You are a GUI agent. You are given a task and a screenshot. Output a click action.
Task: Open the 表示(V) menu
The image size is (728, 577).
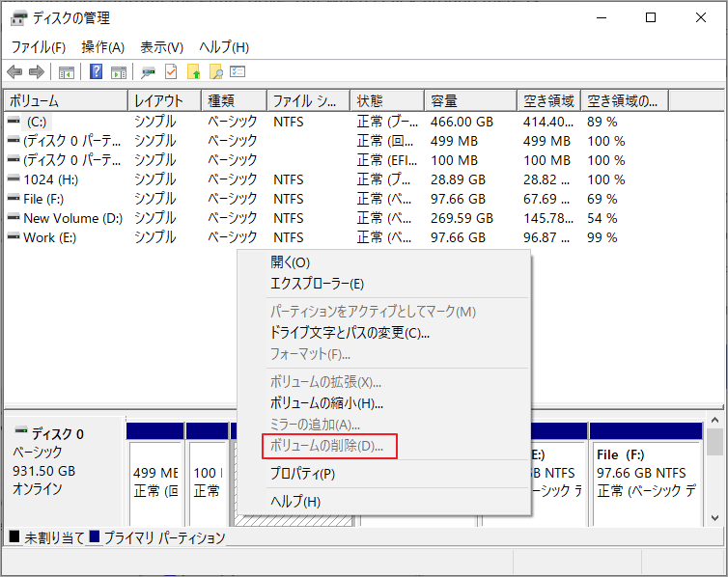(161, 47)
